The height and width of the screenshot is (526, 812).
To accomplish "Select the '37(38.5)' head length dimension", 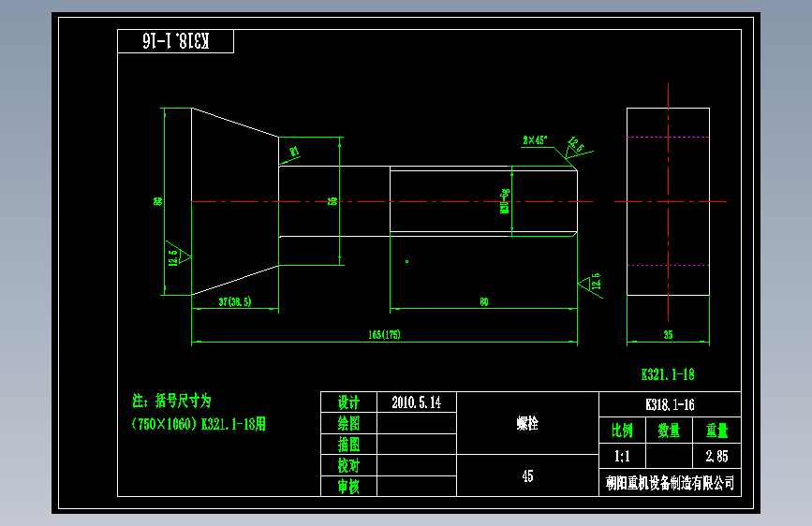I will (234, 301).
